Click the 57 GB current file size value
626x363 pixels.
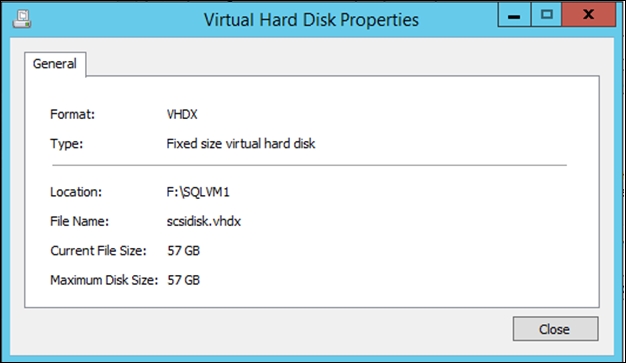click(183, 251)
